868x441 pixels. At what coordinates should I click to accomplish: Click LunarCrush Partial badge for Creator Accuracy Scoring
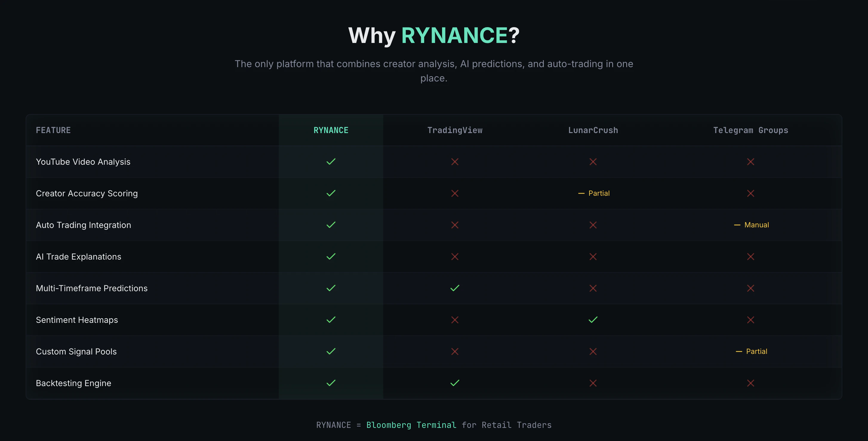594,193
